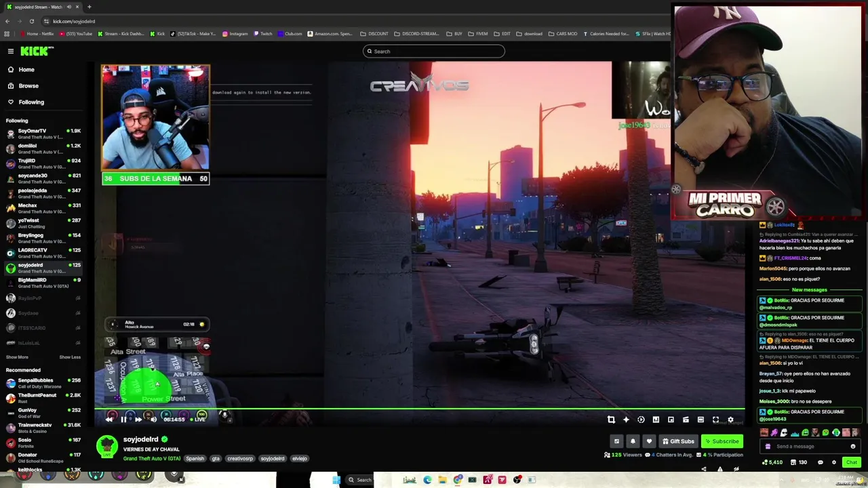Viewport: 868px width, 488px height.
Task: Open Grand Theft Auto V category link
Action: 152,459
